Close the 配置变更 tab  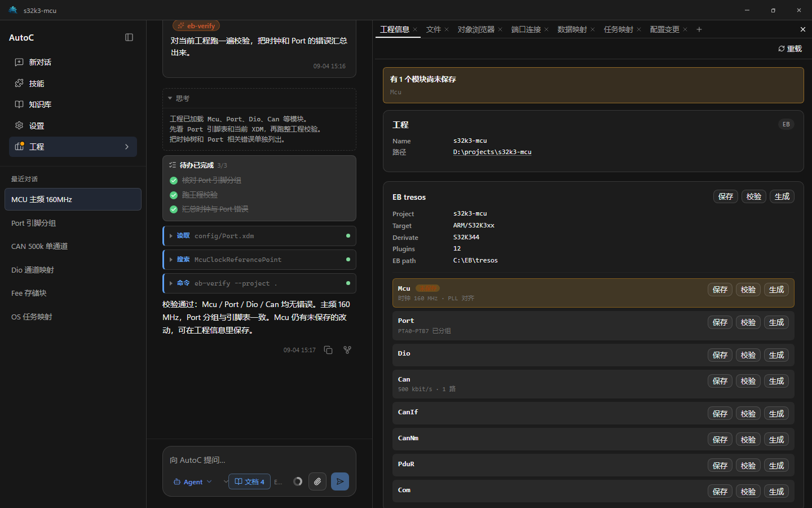click(x=685, y=29)
